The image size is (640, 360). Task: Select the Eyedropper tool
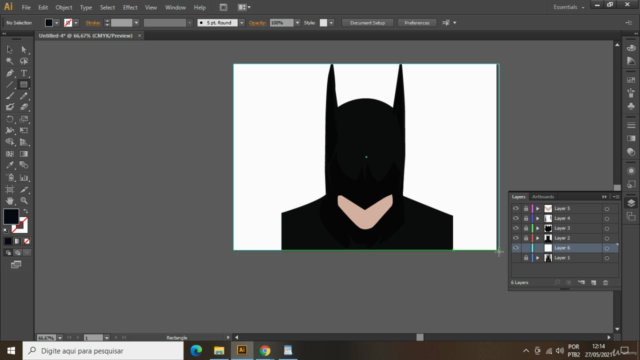point(9,165)
